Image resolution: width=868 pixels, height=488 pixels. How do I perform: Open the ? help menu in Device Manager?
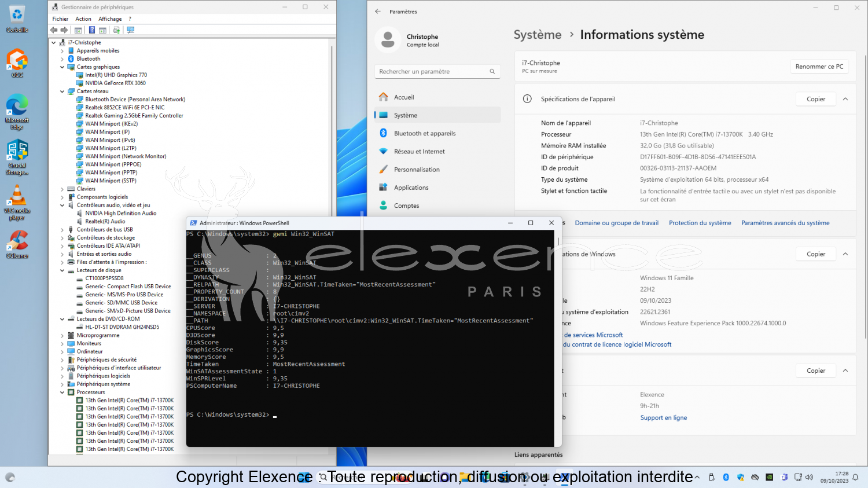point(130,19)
